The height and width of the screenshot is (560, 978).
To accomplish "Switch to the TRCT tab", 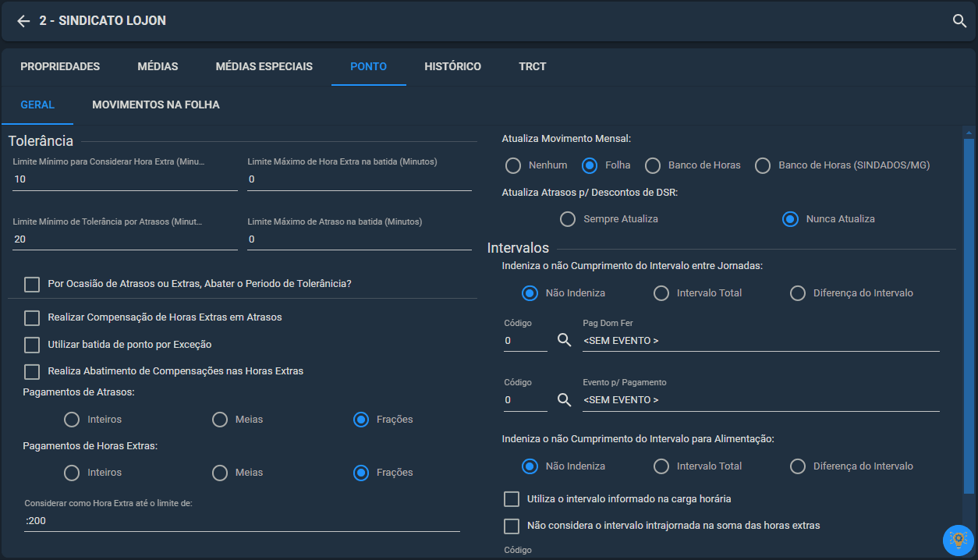I will pyautogui.click(x=533, y=66).
